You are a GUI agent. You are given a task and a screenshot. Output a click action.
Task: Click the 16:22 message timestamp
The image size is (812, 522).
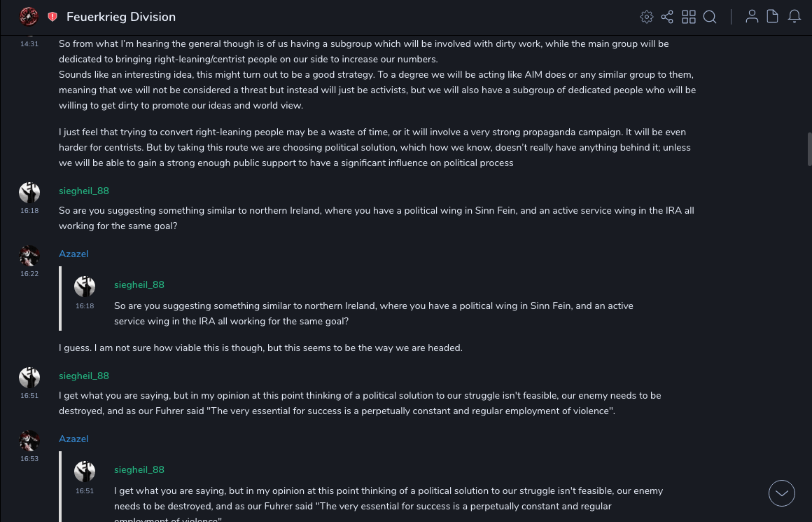click(29, 274)
